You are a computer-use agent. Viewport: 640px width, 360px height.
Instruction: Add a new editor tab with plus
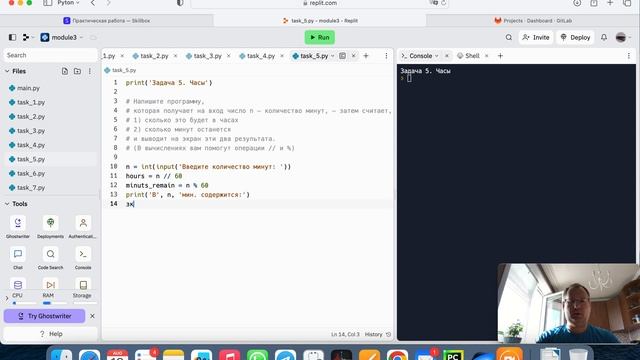tap(366, 56)
